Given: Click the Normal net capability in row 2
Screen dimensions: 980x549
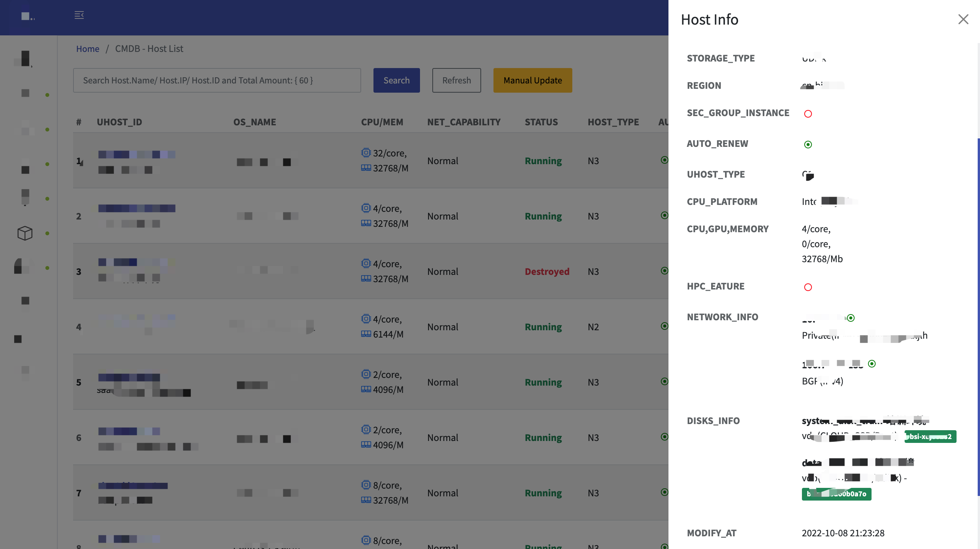Looking at the screenshot, I should (x=443, y=216).
